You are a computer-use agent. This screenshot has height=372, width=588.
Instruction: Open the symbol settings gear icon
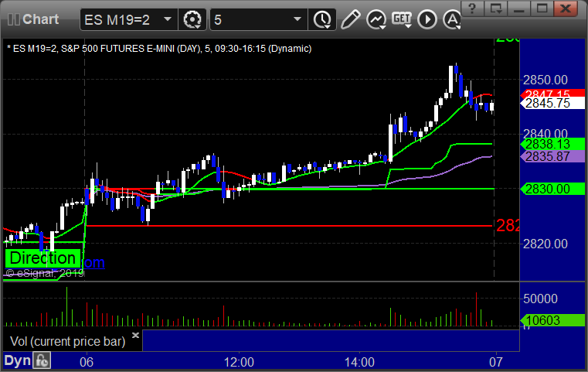tap(192, 19)
